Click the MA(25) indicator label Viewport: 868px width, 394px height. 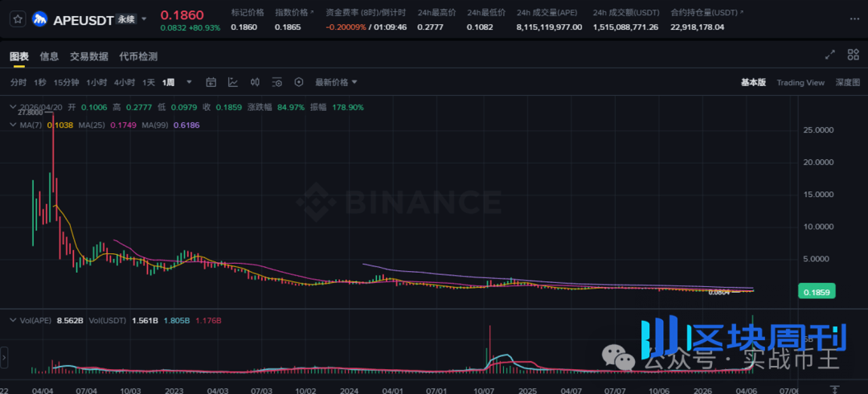point(92,125)
